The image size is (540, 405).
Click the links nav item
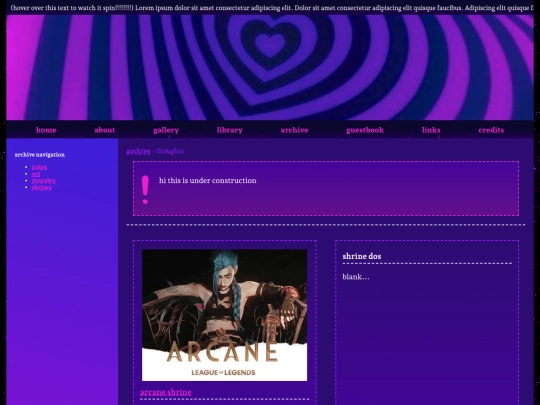(x=431, y=130)
